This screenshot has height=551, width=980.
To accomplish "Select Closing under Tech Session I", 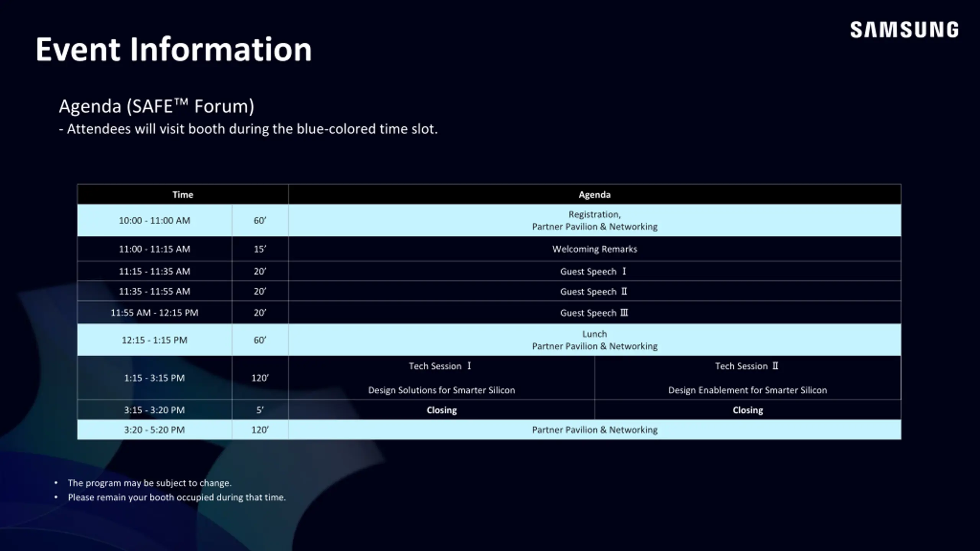I will coord(442,410).
